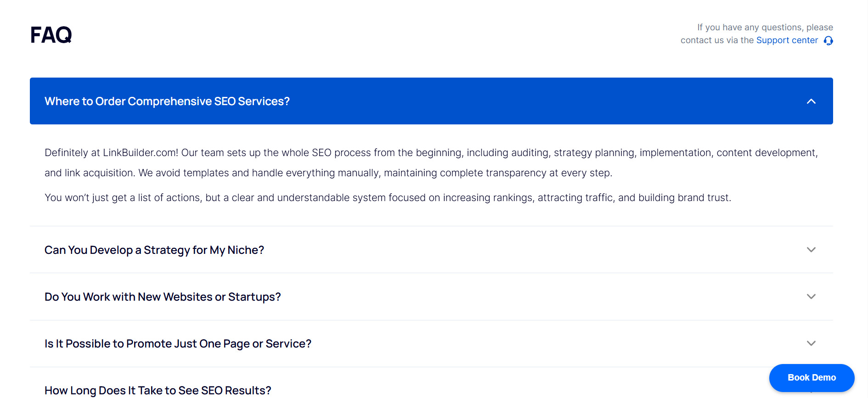Expand "Is It Possible to Promote Just One Page"
Viewport: 868px width, 398px height.
(x=431, y=343)
